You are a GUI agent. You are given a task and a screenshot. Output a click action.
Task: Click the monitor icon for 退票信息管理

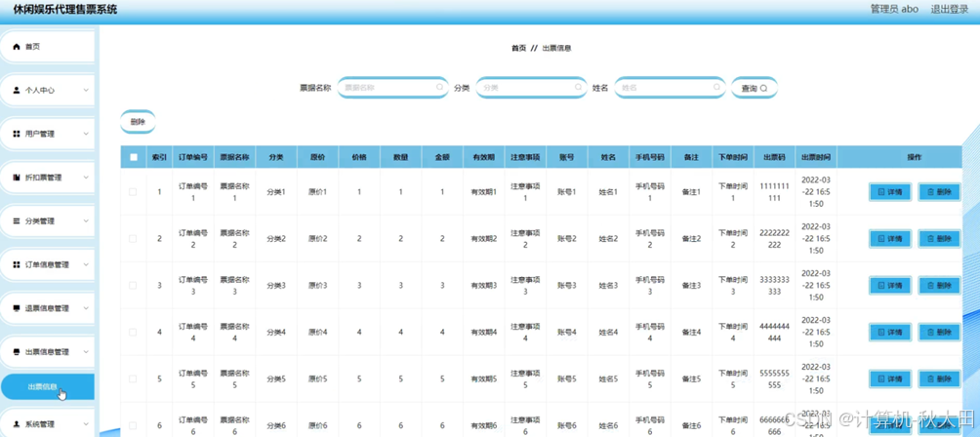17,308
